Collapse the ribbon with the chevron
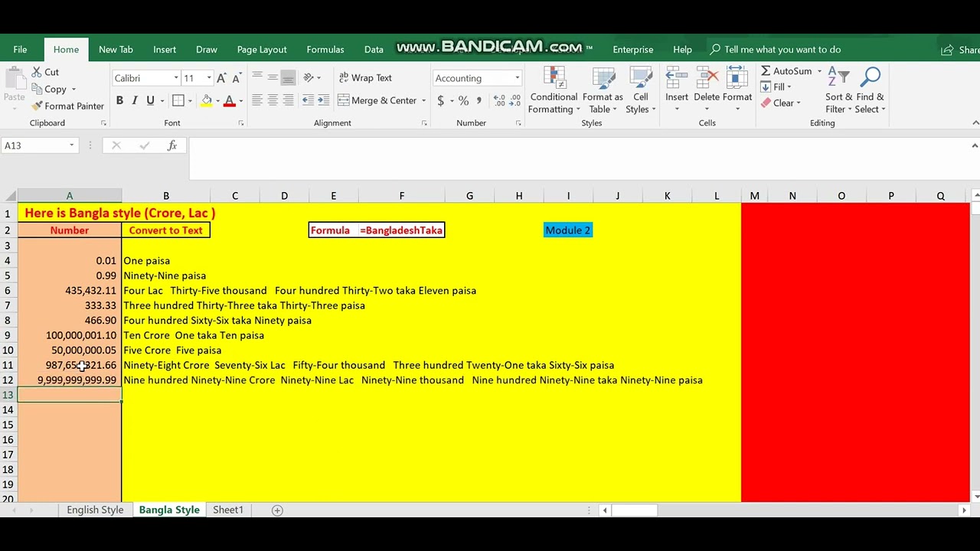Viewport: 980px width, 551px height. 975,123
